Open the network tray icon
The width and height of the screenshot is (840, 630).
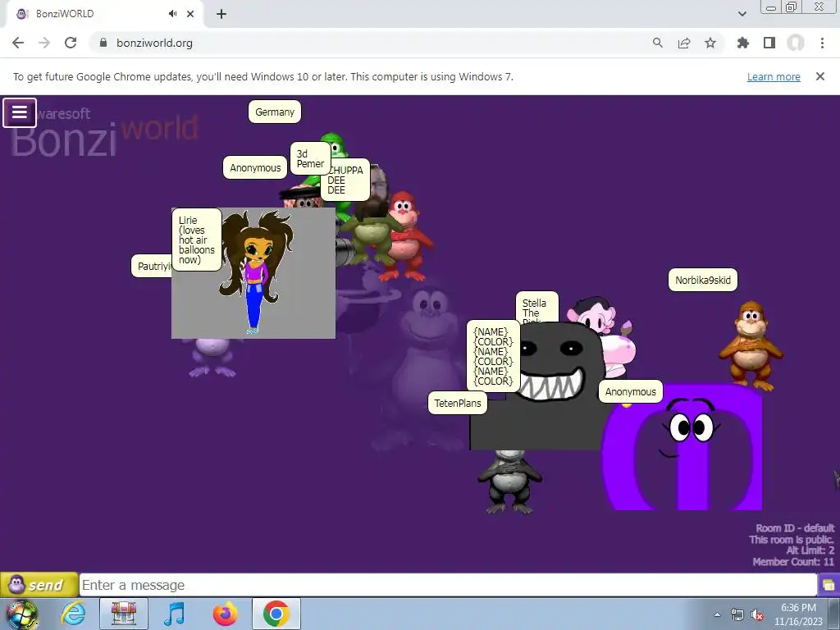pyautogui.click(x=737, y=615)
